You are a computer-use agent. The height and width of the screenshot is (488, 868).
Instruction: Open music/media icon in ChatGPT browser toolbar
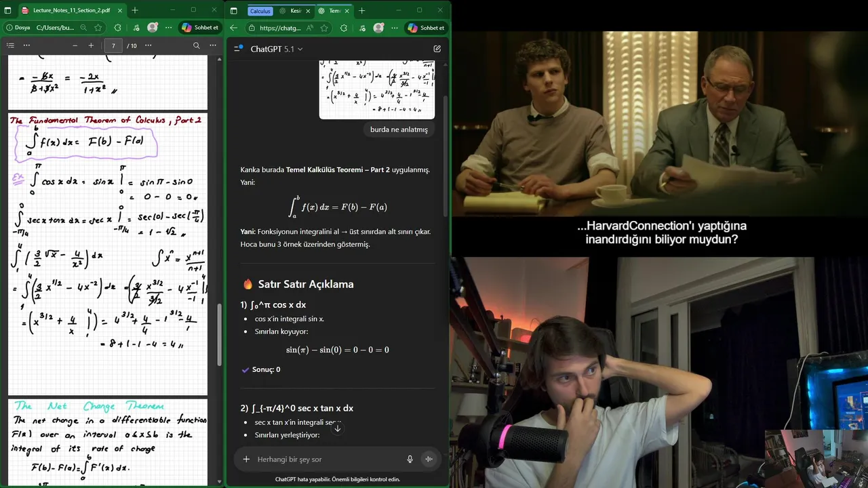[x=361, y=28]
